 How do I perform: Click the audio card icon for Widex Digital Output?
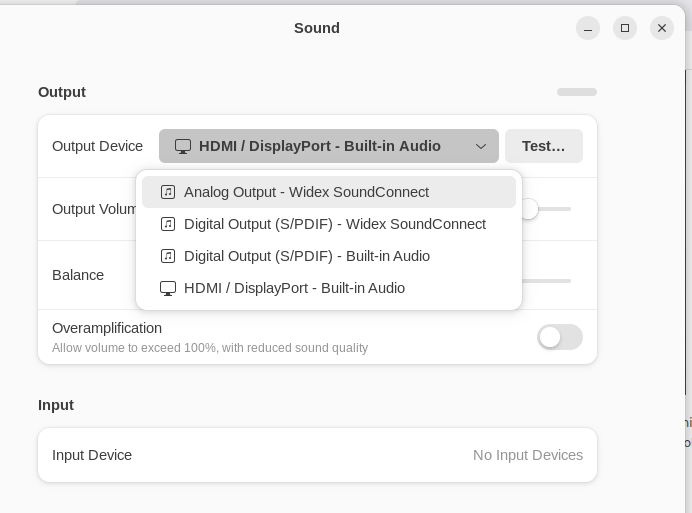(168, 224)
